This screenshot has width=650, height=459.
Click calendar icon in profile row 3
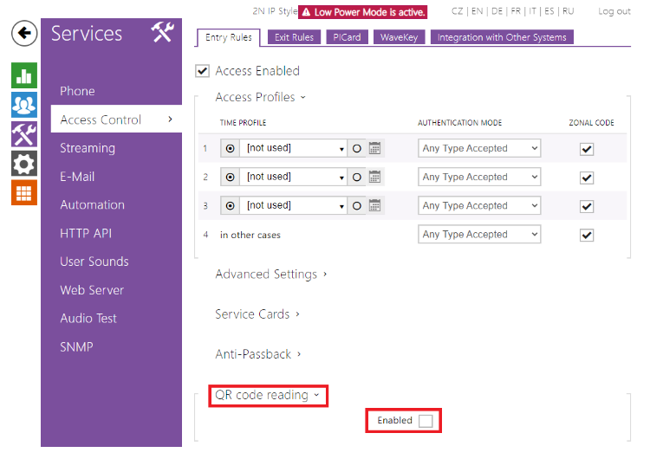tap(375, 206)
